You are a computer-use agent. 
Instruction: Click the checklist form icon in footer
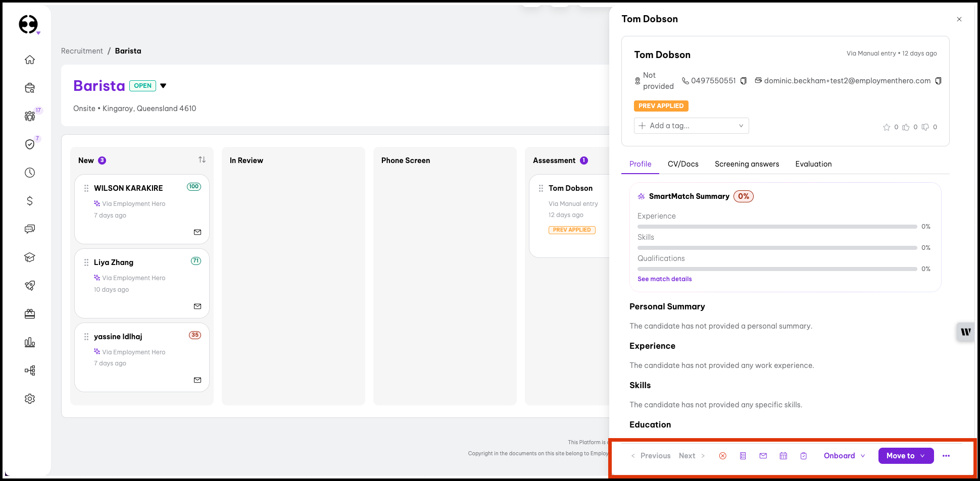tap(743, 456)
